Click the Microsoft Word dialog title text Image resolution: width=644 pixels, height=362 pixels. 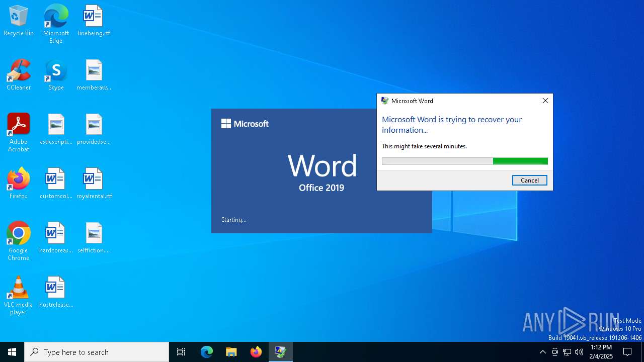[x=412, y=101]
